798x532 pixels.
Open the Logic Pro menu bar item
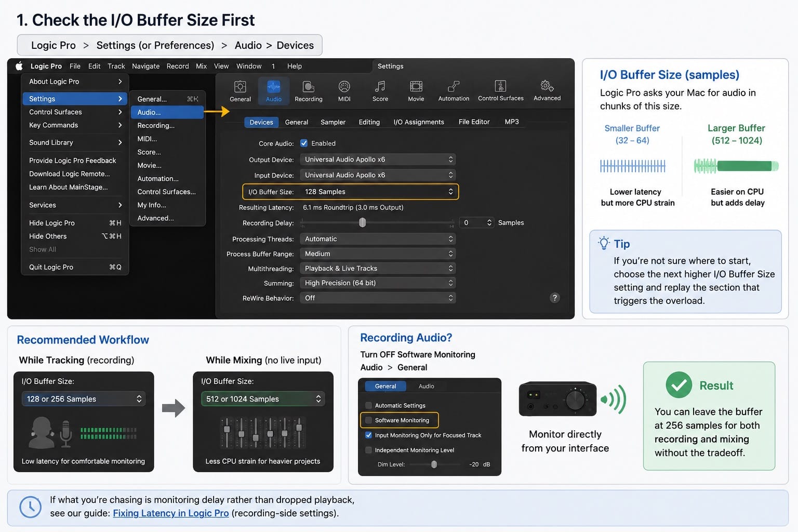(46, 66)
